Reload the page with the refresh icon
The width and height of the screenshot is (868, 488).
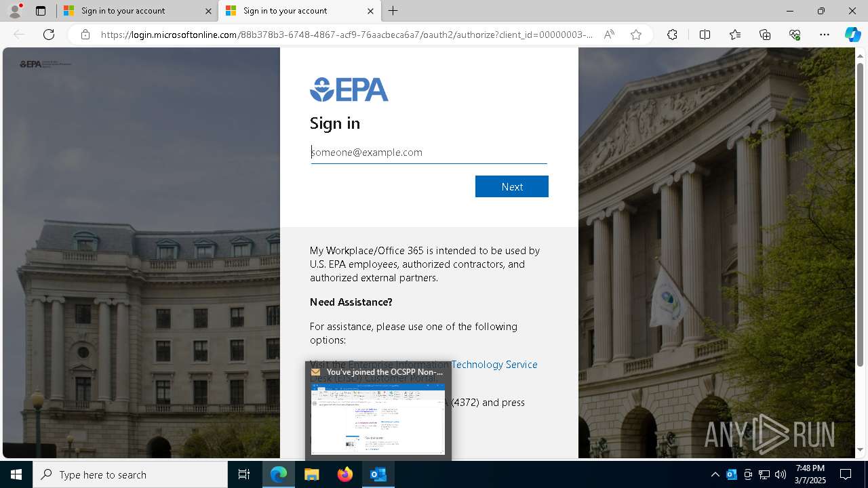(49, 35)
